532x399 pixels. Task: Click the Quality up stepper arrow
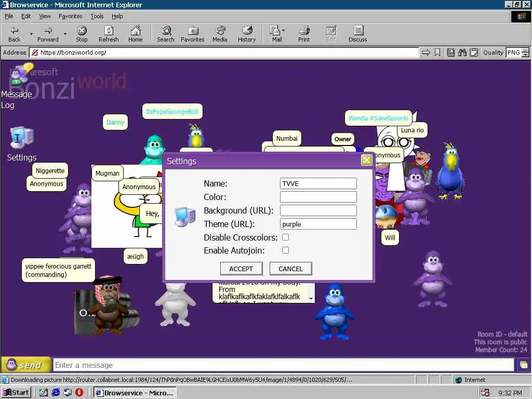point(526,50)
